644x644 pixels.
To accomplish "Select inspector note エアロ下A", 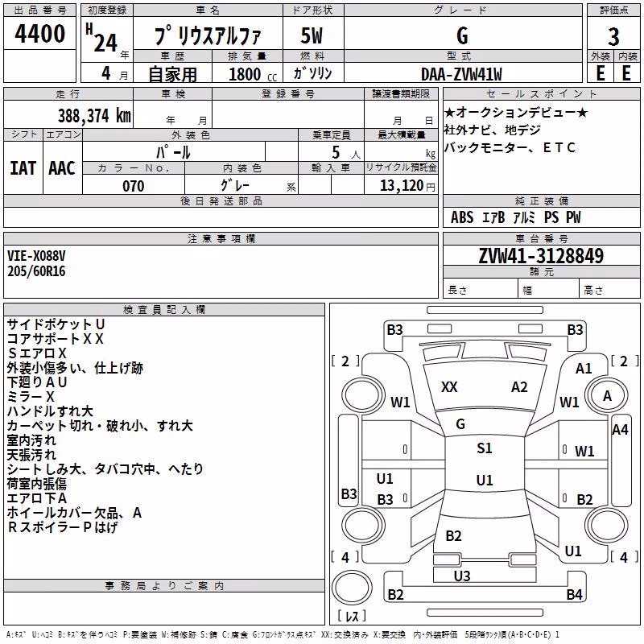I will [36, 498].
